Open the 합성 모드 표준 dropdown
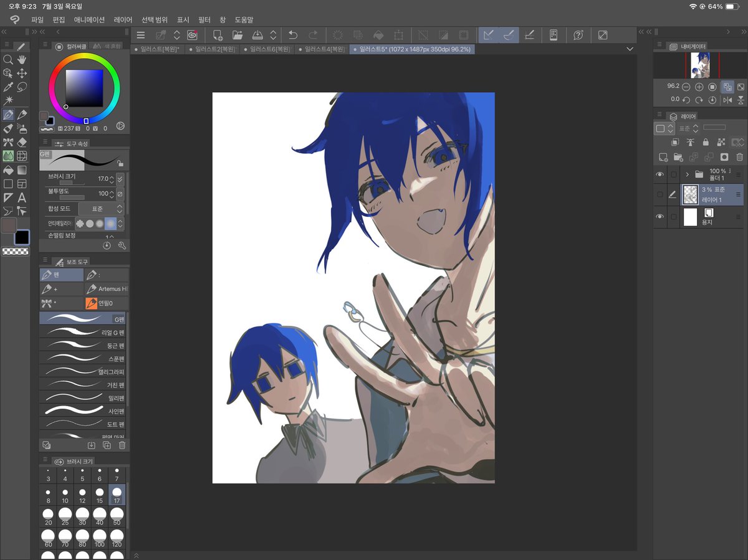Screen dimensions: 748x560 point(101,209)
